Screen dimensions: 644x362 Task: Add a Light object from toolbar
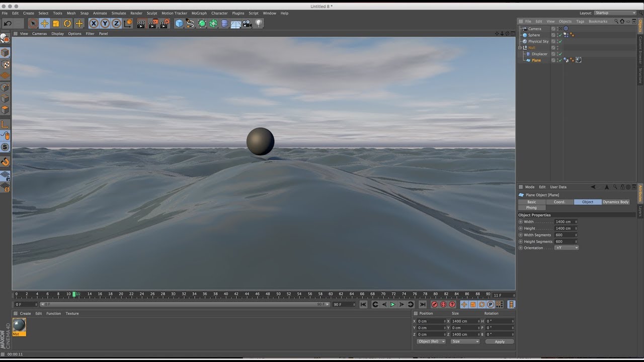click(259, 23)
